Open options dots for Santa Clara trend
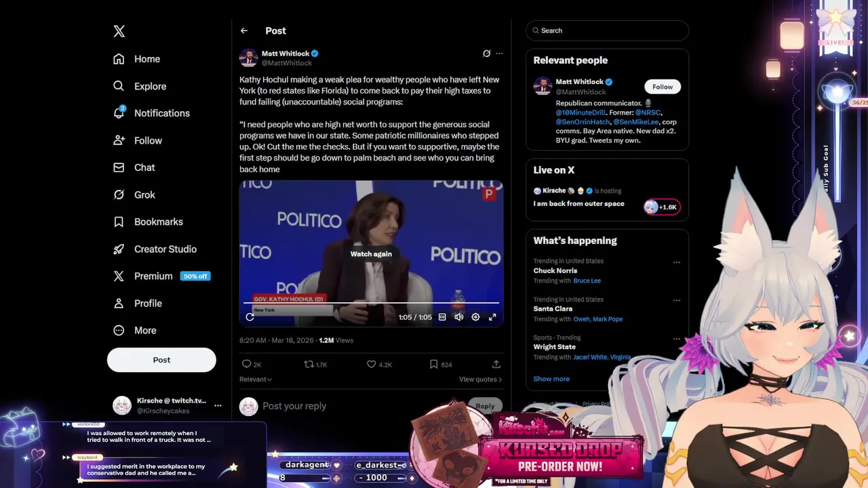The height and width of the screenshot is (488, 868). [676, 300]
